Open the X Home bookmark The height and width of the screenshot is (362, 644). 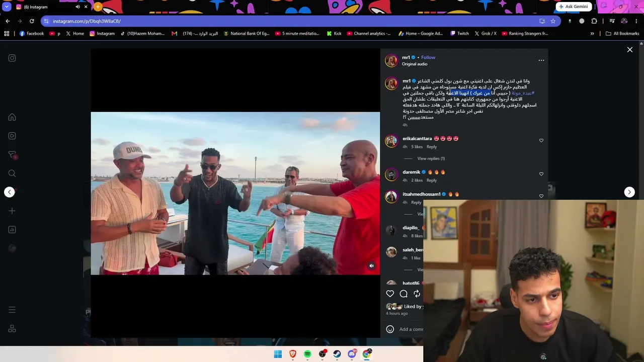[x=74, y=34]
